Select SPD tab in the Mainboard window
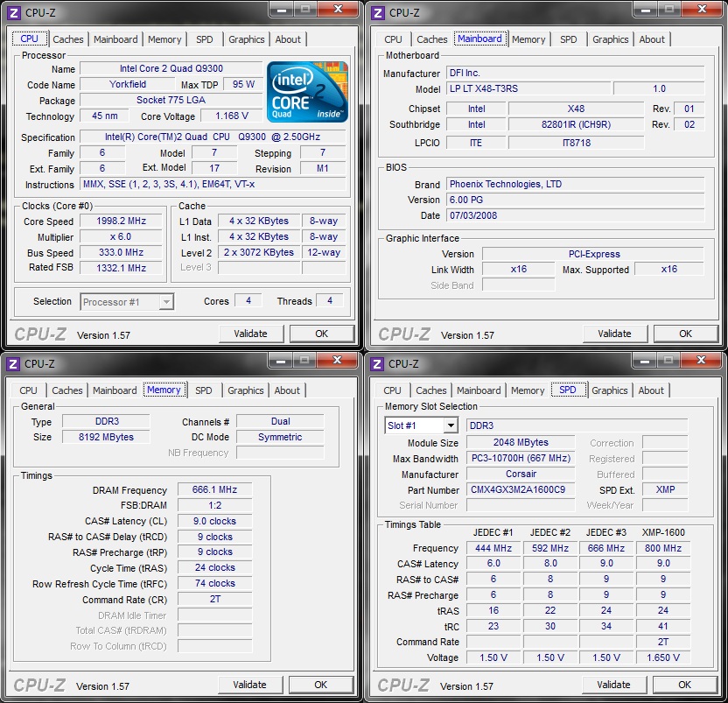This screenshot has height=703, width=728. (x=568, y=39)
